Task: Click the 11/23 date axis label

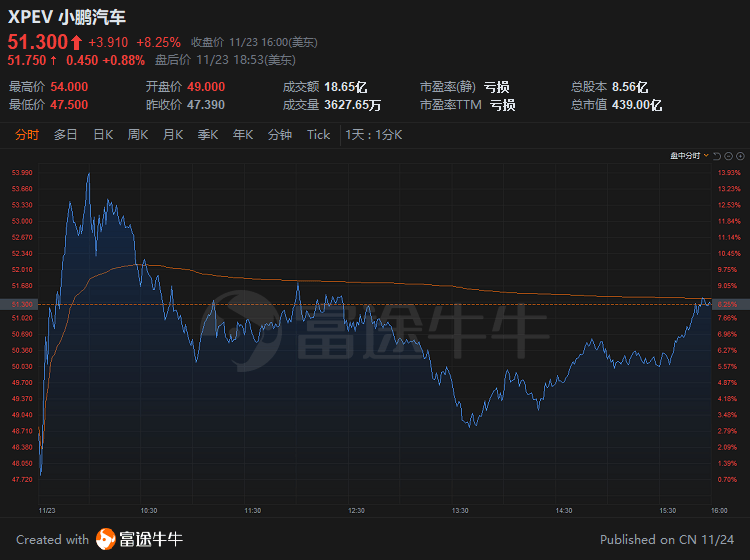Action: tap(47, 510)
